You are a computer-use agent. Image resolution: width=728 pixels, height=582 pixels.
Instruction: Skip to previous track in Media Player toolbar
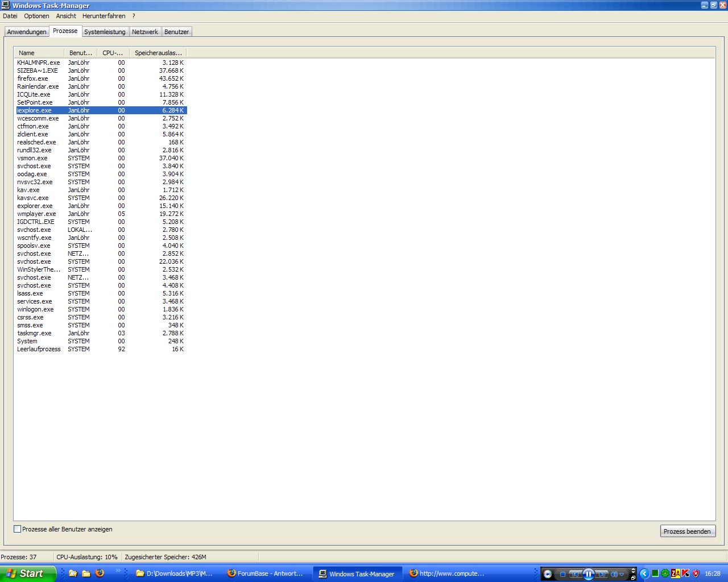click(x=575, y=574)
